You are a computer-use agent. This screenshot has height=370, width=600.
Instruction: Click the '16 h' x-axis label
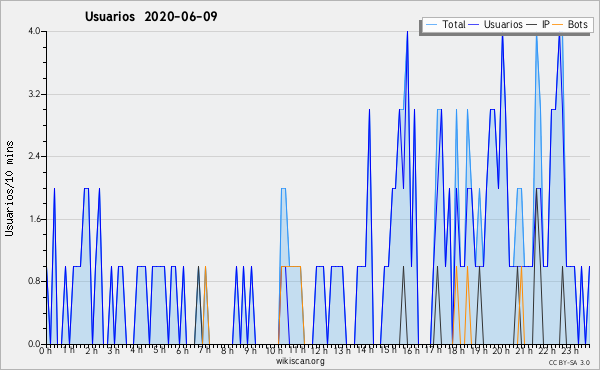[411, 350]
